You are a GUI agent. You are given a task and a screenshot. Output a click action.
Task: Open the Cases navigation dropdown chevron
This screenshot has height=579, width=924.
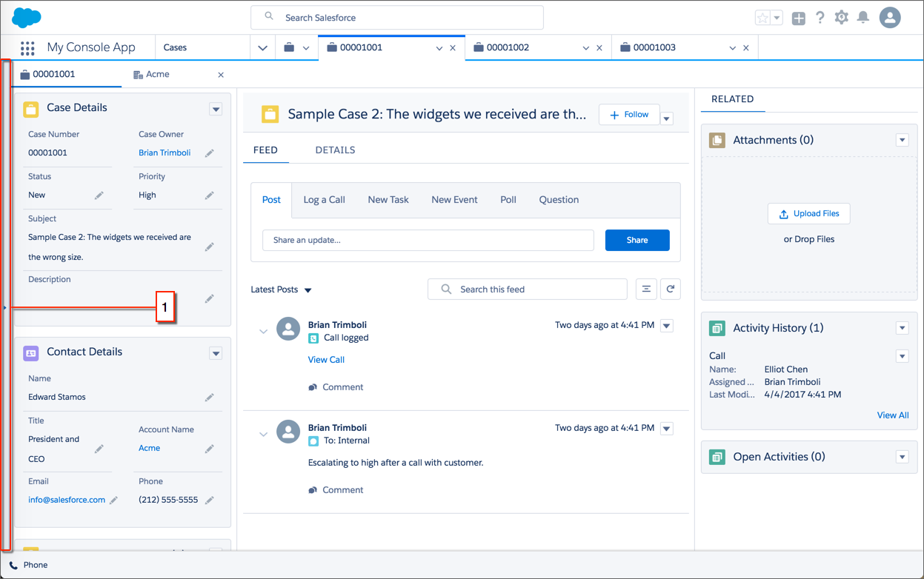tap(262, 47)
